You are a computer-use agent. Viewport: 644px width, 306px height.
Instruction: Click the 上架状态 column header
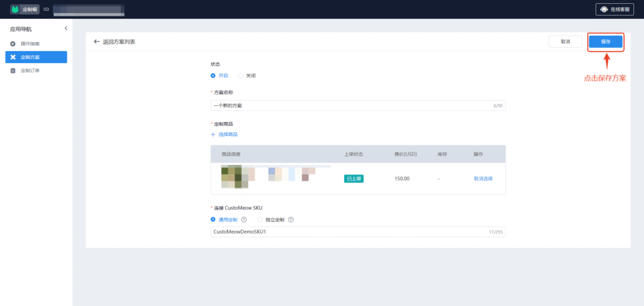pyautogui.click(x=353, y=154)
